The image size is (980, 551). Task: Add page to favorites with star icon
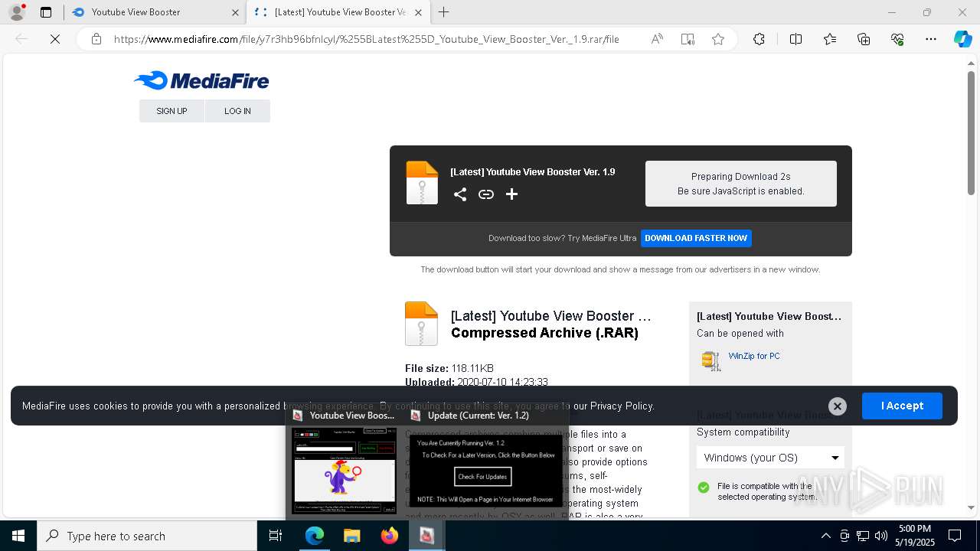(718, 39)
